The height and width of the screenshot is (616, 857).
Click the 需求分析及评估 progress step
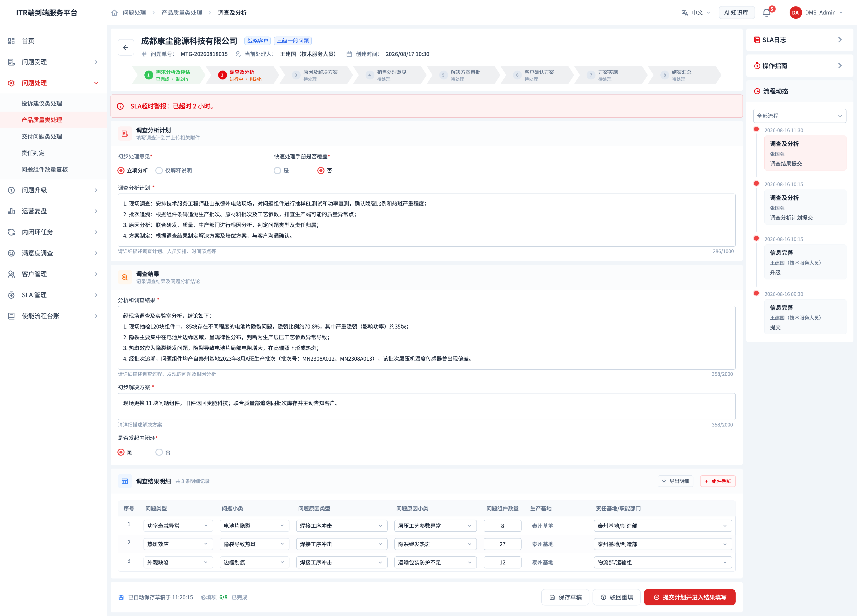(x=168, y=75)
